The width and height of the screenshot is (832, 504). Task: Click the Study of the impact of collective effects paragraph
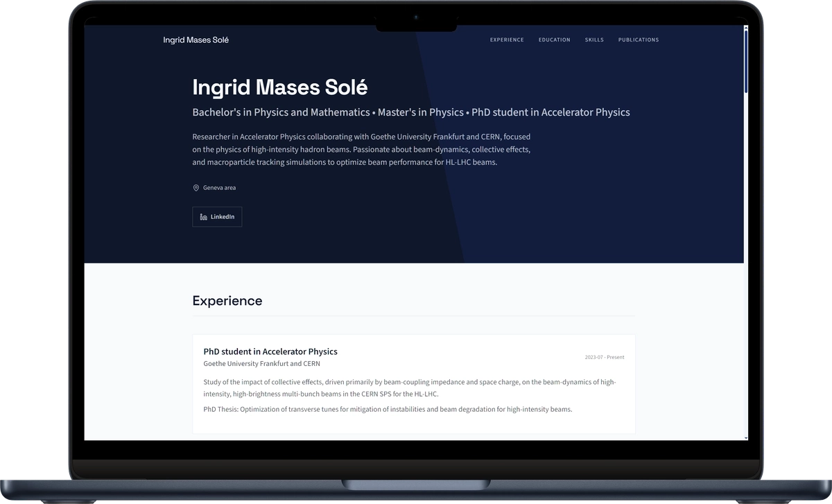pyautogui.click(x=410, y=388)
